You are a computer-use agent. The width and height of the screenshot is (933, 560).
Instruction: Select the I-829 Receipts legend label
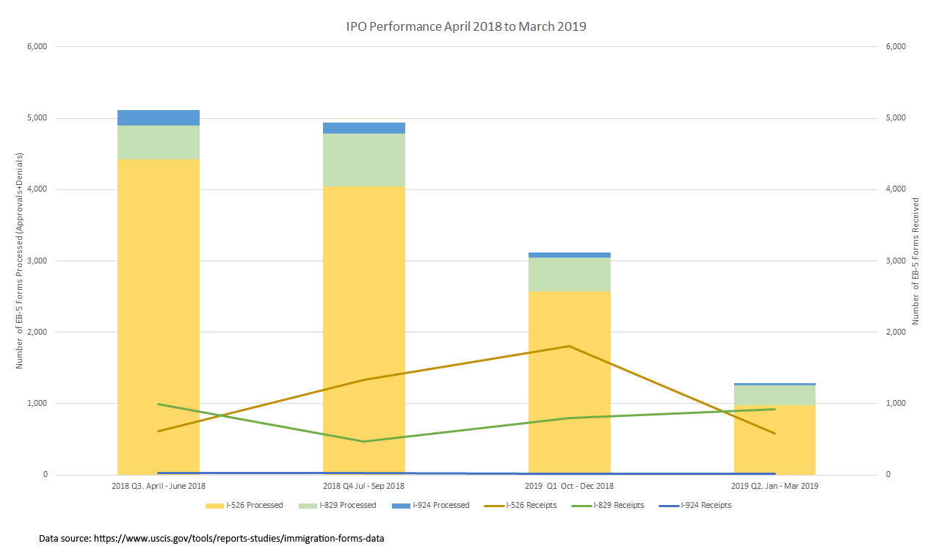point(618,506)
